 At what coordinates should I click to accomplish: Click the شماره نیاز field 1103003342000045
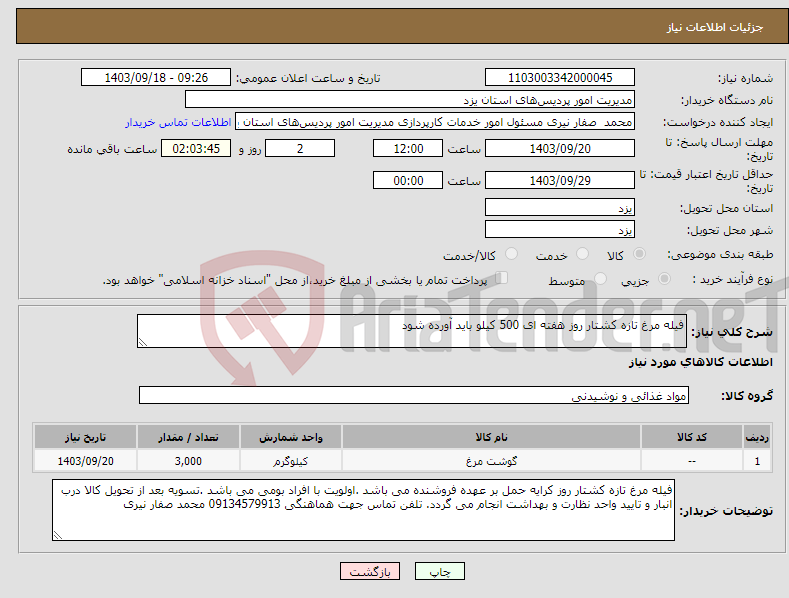(x=560, y=78)
